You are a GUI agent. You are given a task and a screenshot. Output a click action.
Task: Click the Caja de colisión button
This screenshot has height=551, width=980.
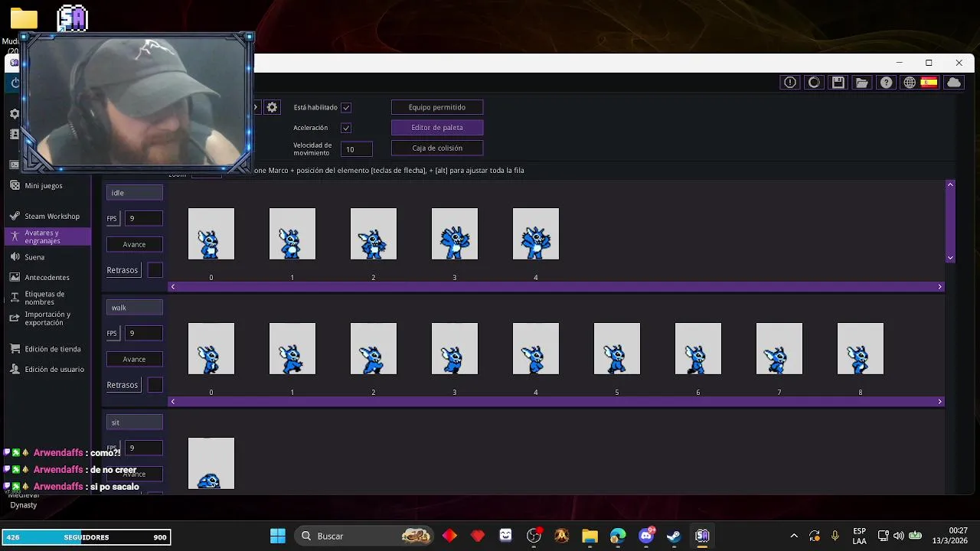[437, 148]
